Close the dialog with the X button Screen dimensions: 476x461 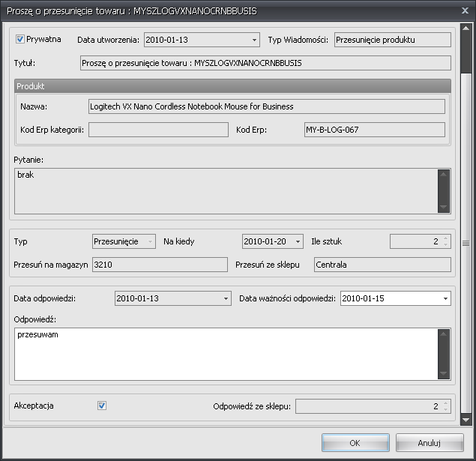pyautogui.click(x=465, y=10)
